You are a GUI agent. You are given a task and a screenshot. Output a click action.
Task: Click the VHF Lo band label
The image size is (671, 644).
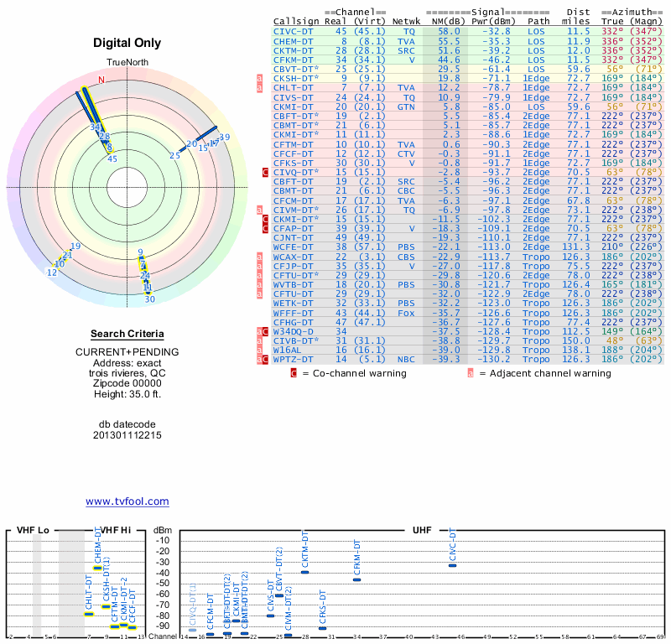[x=33, y=530]
